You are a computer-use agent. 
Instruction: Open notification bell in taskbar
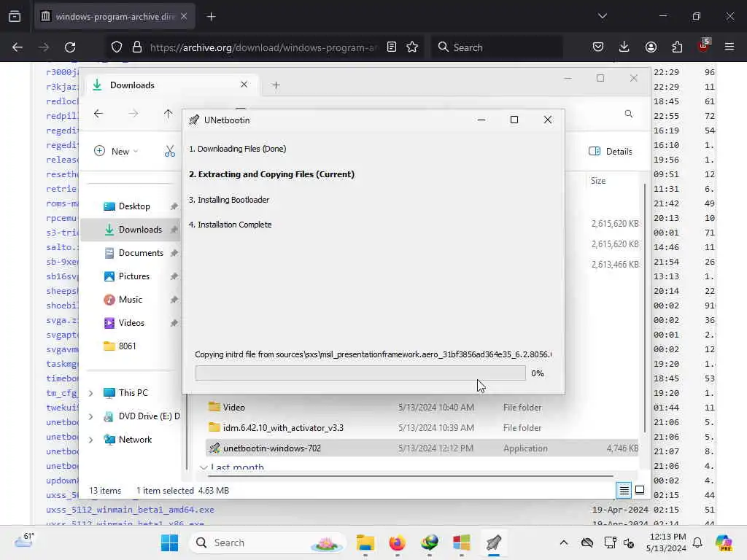point(697,542)
